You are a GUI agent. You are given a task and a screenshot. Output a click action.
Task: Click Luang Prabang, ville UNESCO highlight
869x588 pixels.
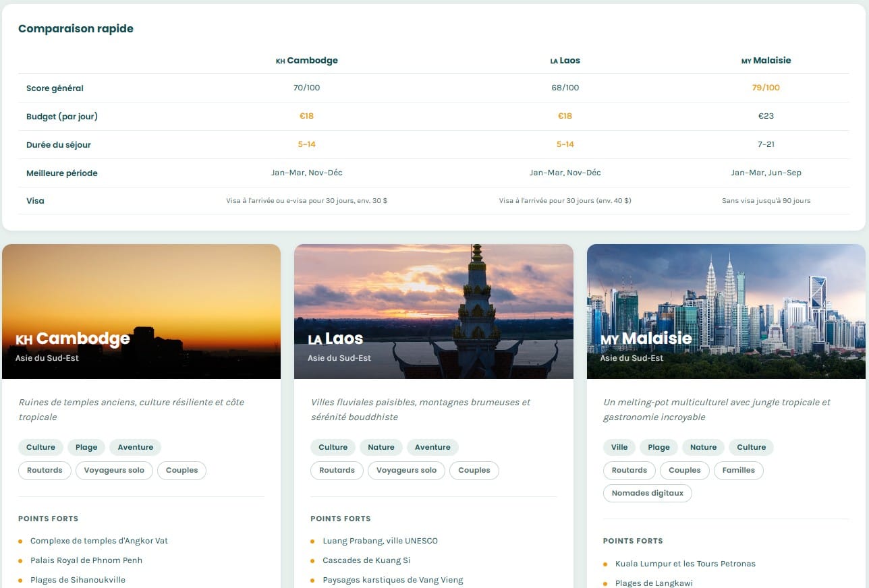click(x=380, y=541)
